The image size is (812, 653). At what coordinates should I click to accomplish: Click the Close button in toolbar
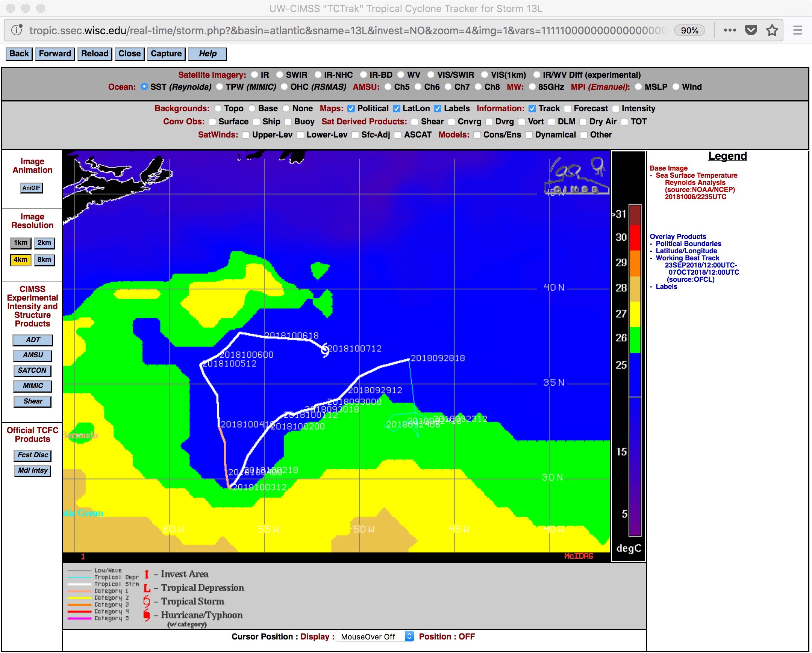(130, 54)
